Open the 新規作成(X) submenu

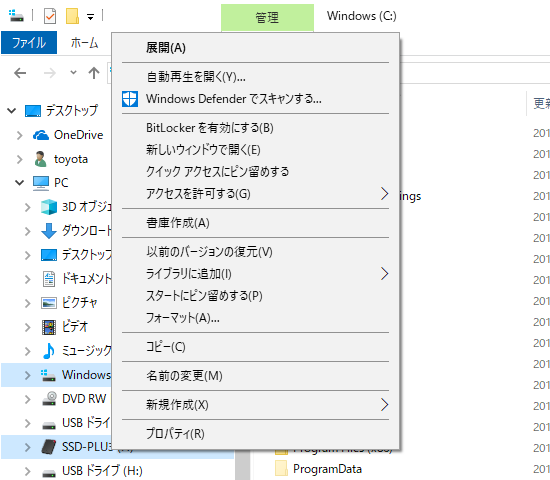point(255,405)
